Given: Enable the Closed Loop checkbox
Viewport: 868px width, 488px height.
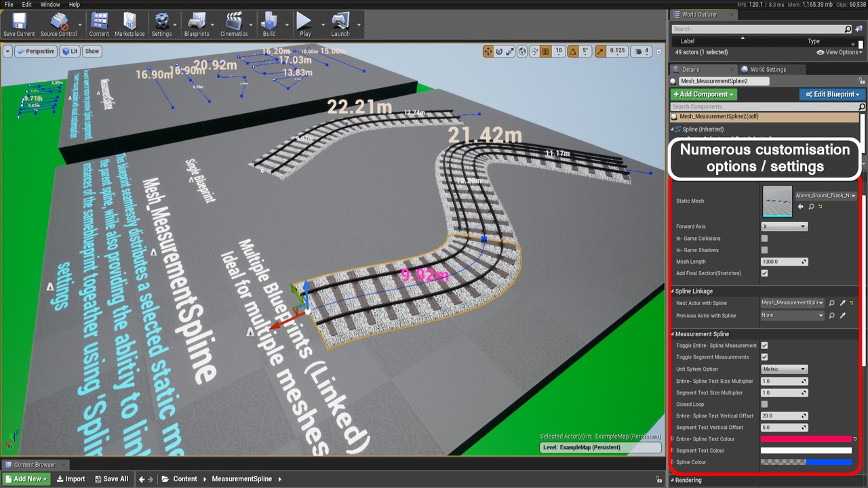Looking at the screenshot, I should point(764,404).
